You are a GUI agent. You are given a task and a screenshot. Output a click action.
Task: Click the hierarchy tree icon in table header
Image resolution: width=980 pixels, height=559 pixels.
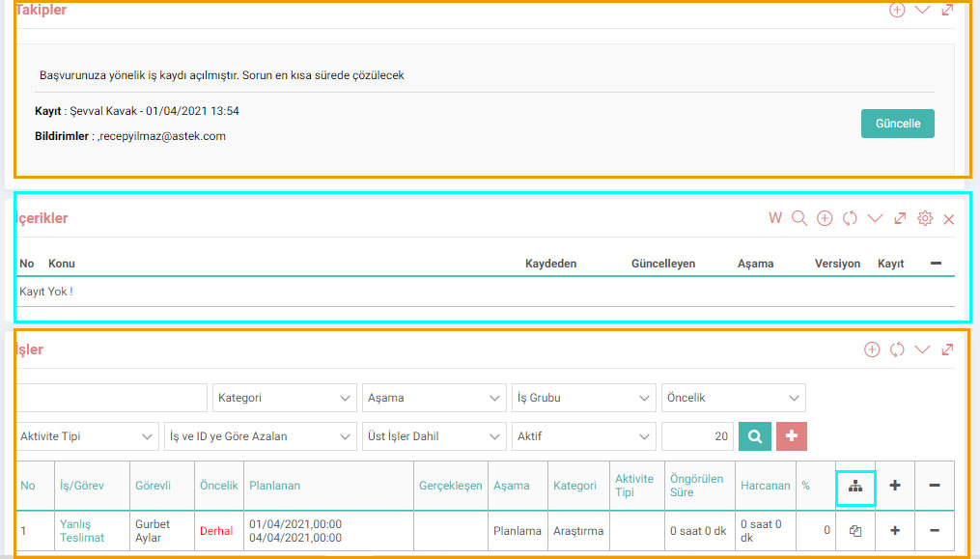click(855, 486)
